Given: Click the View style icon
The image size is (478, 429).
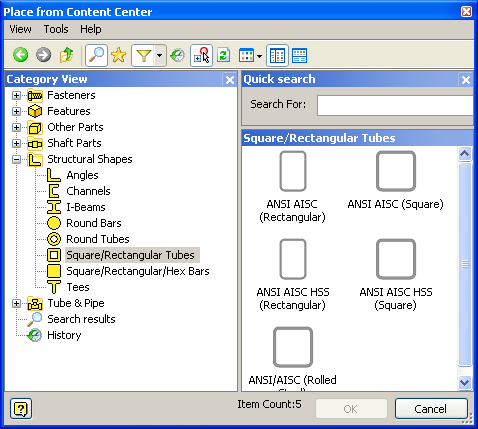Looking at the screenshot, I should [x=247, y=55].
